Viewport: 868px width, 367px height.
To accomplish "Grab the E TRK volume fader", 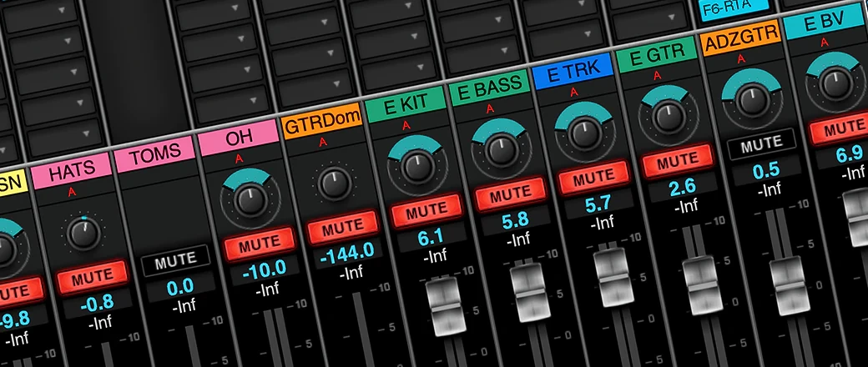I will 614,277.
